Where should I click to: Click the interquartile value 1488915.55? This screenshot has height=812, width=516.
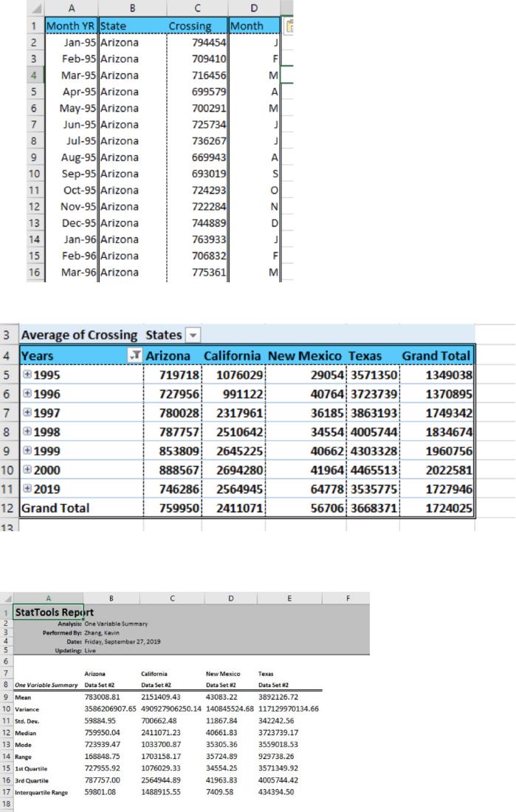160,792
